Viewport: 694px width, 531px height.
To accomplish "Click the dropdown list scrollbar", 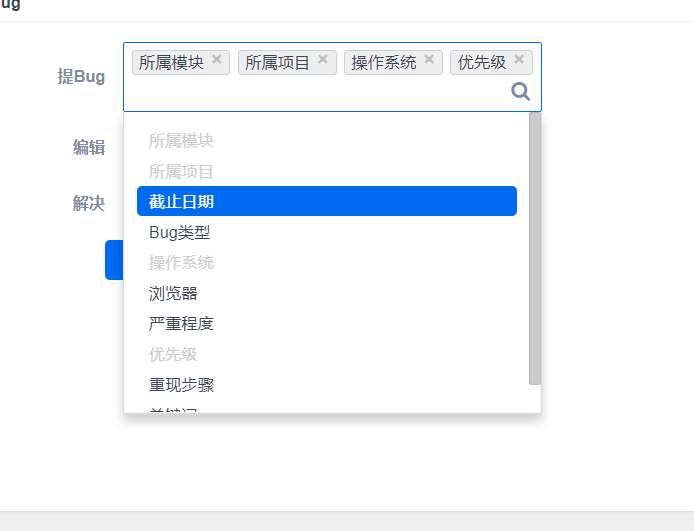I will [x=535, y=250].
